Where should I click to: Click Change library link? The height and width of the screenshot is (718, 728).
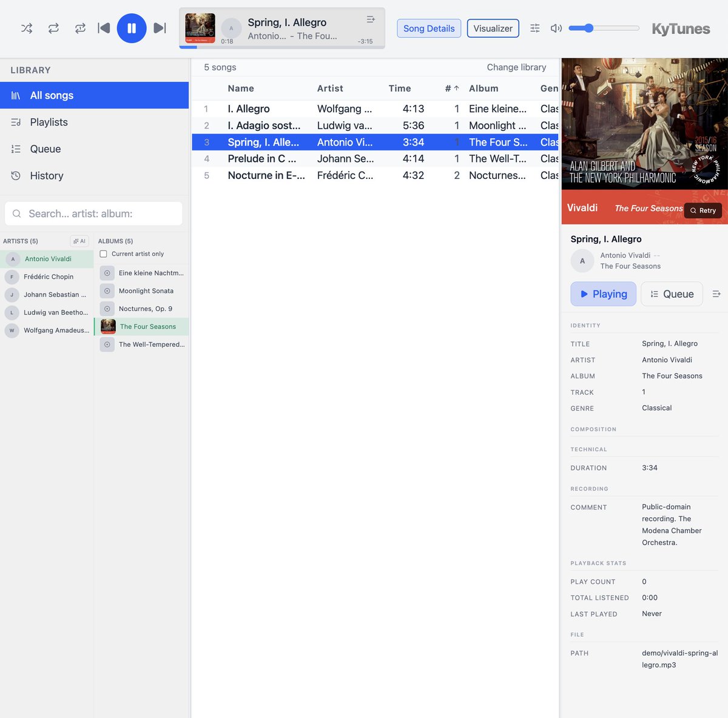point(516,67)
